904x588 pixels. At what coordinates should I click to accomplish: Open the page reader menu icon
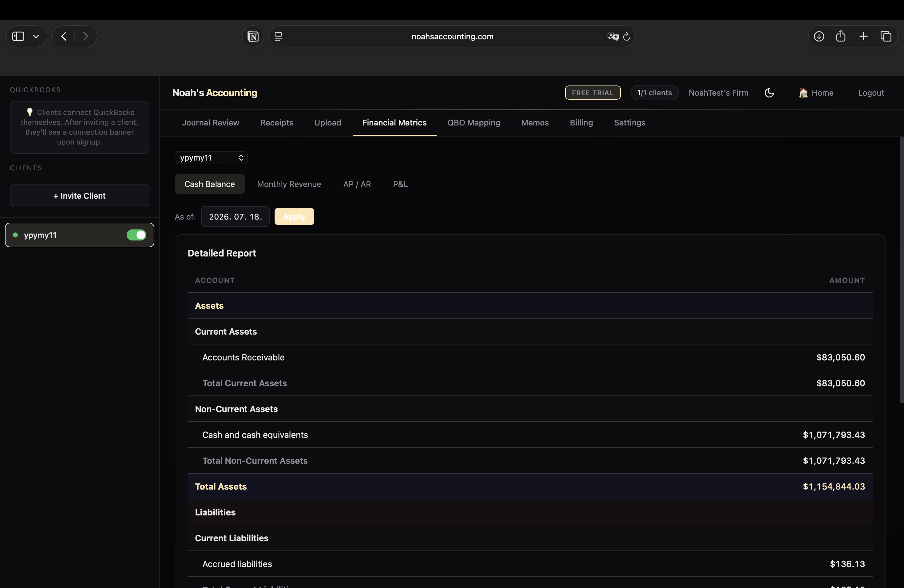[x=278, y=36]
